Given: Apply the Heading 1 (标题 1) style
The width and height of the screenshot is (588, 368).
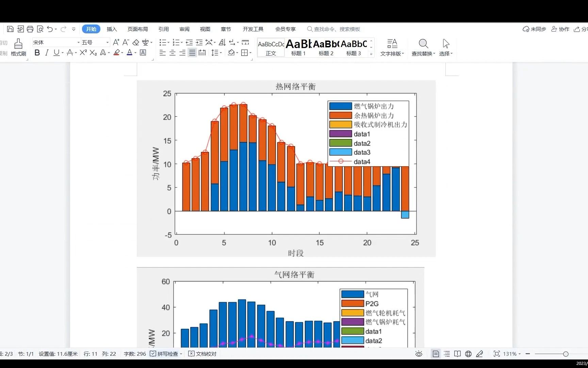Looking at the screenshot, I should tap(298, 47).
